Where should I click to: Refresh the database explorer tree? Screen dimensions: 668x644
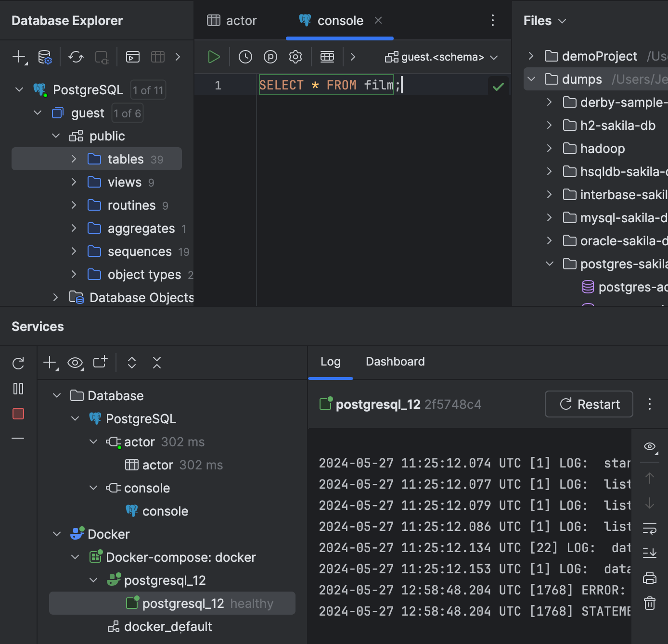(x=76, y=57)
